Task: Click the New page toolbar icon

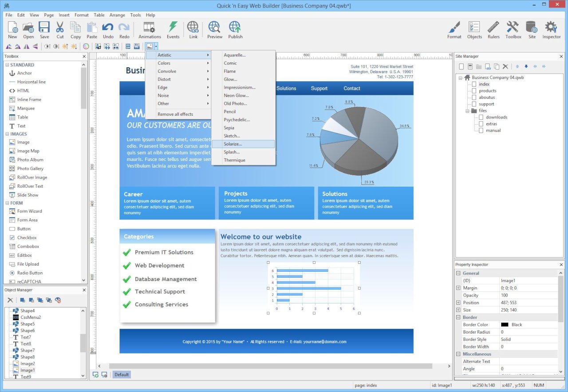Action: [12, 27]
